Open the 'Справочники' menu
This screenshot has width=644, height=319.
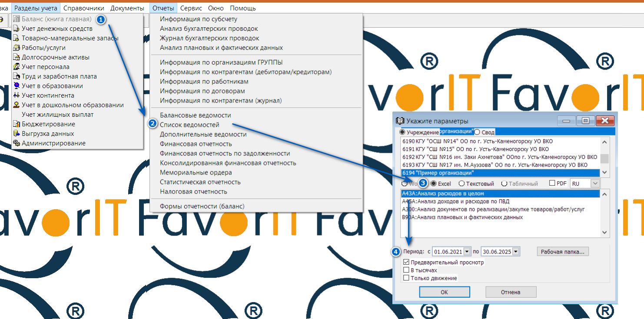[x=83, y=8]
